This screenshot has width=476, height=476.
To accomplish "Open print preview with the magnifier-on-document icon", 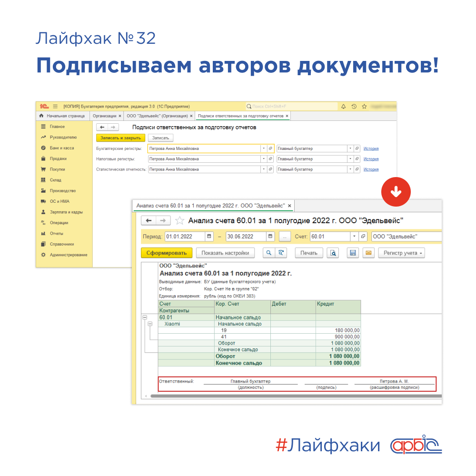I will point(332,253).
